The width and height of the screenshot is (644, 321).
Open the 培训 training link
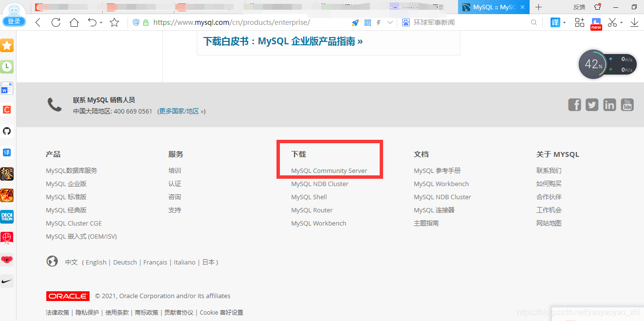175,170
